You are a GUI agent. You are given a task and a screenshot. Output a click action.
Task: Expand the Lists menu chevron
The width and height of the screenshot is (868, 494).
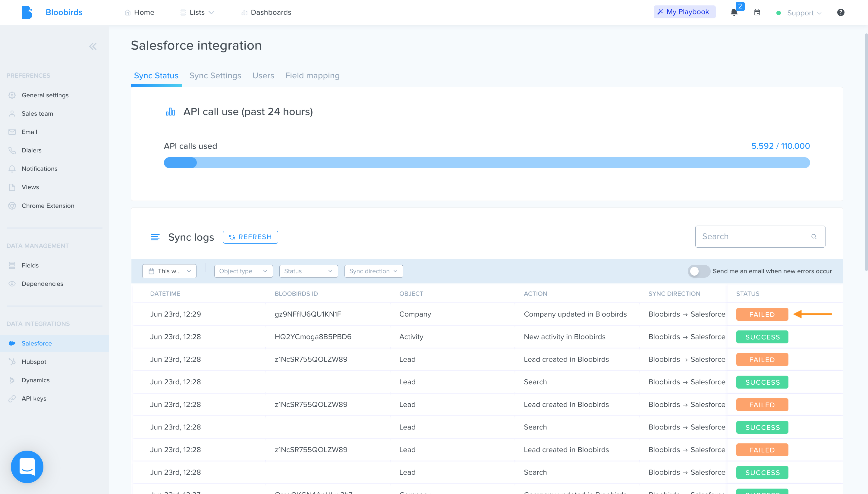(212, 13)
